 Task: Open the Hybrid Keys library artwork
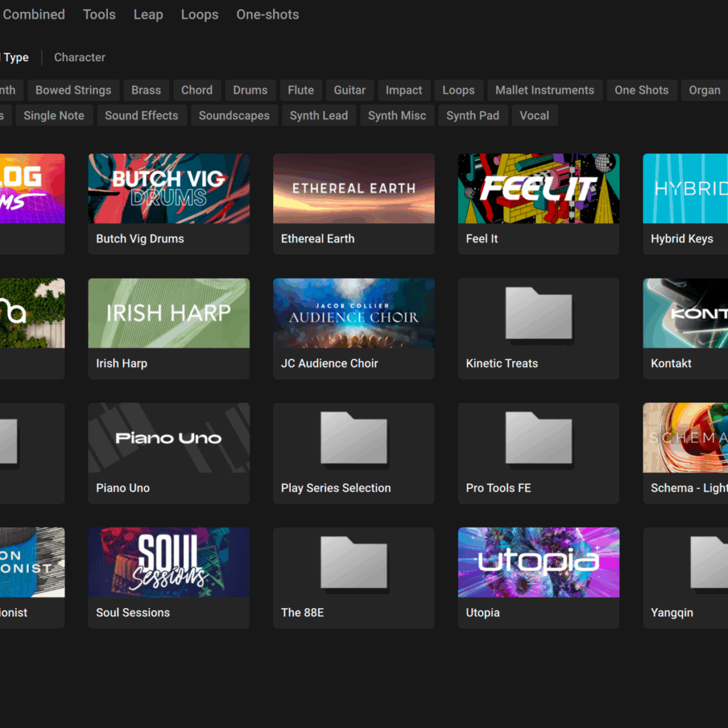pos(685,188)
